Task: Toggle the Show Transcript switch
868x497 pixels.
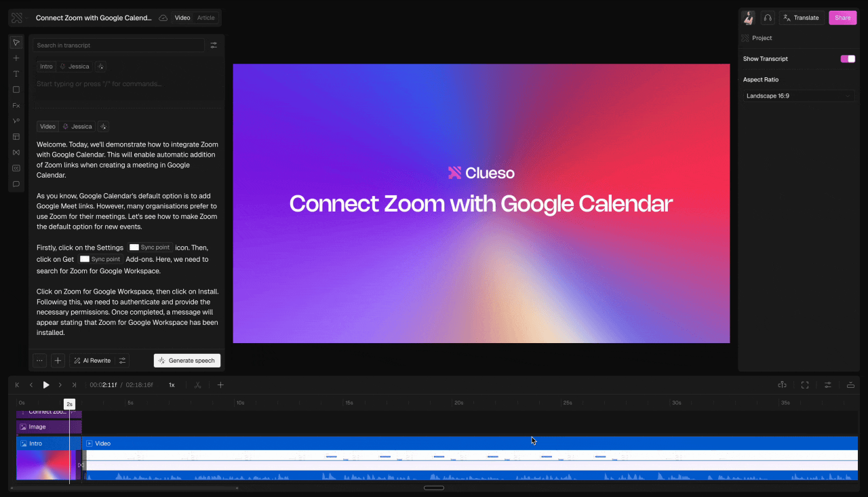Action: tap(848, 59)
